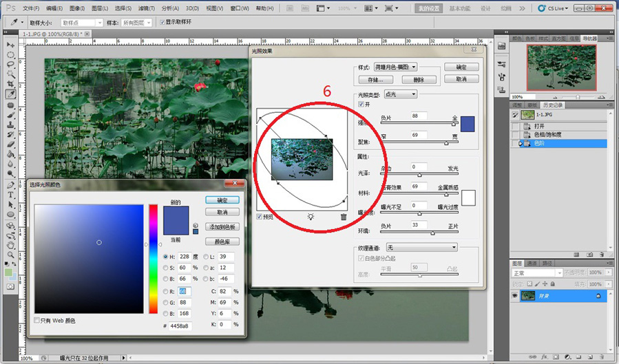Open the Navigator panel options menu

pyautogui.click(x=609, y=38)
